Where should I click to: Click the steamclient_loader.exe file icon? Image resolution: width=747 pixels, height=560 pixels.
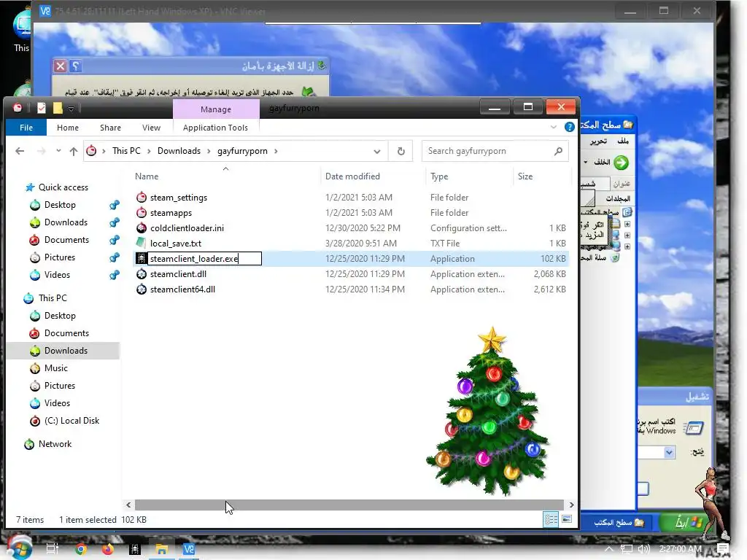141,258
